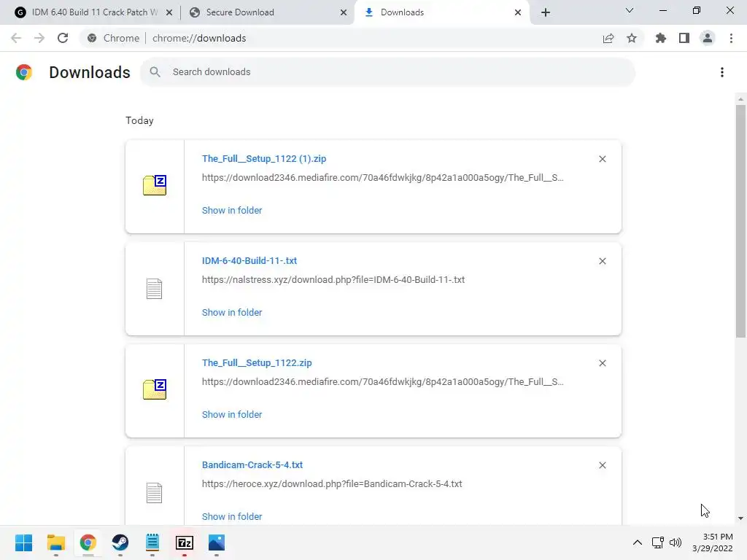Click the scrollbar down arrow

[740, 518]
